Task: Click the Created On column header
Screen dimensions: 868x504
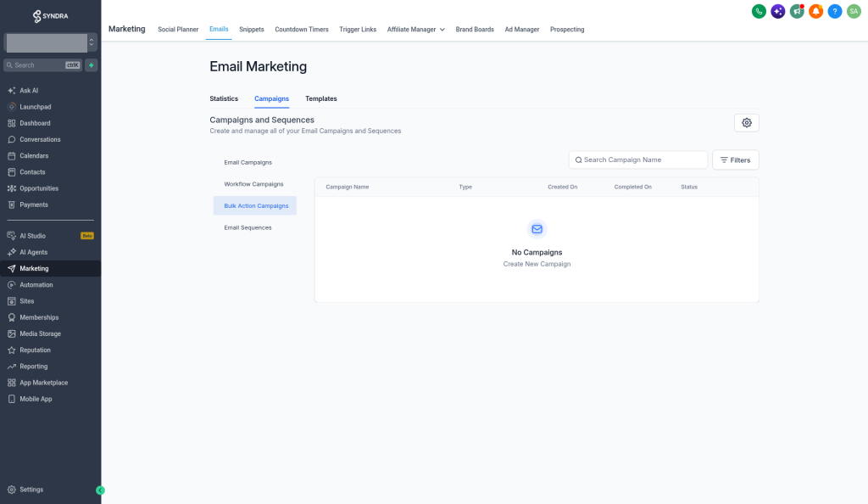Action: click(x=563, y=188)
